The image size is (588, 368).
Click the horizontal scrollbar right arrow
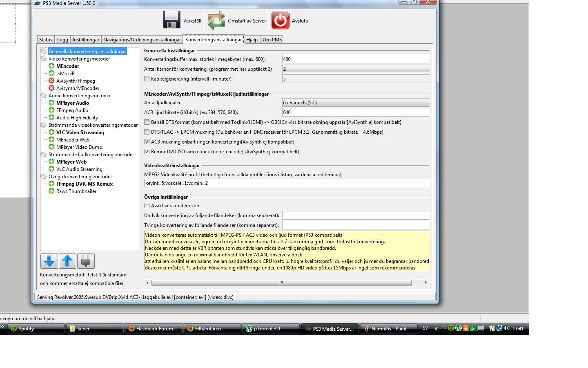click(426, 283)
